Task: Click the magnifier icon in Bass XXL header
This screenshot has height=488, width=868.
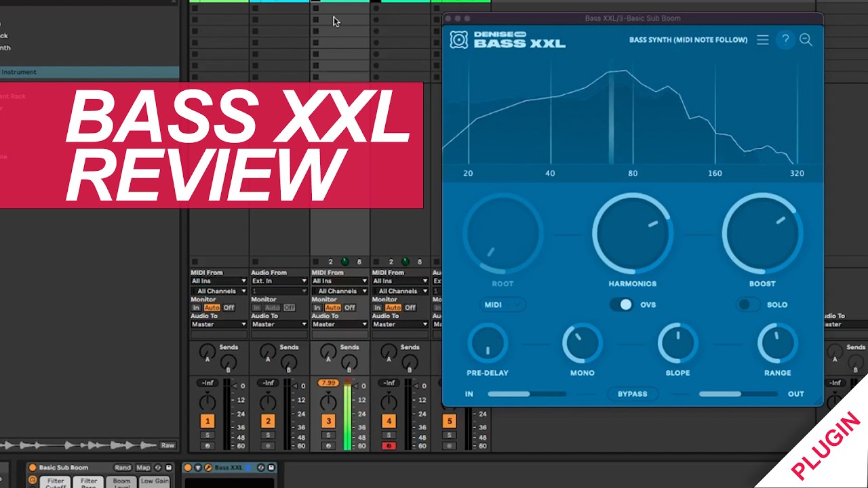Action: (806, 40)
